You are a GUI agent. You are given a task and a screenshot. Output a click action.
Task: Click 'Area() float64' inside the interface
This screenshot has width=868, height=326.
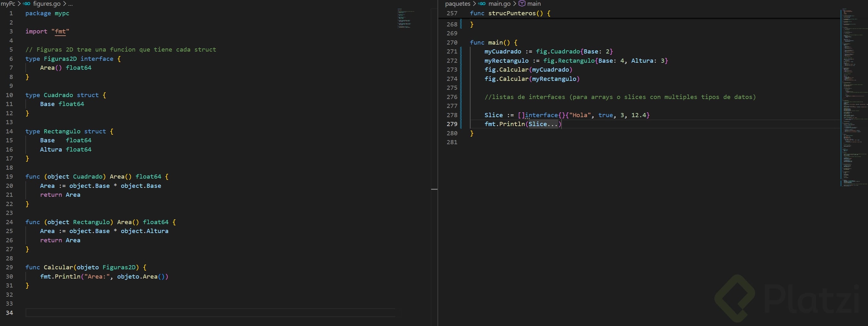coord(66,67)
